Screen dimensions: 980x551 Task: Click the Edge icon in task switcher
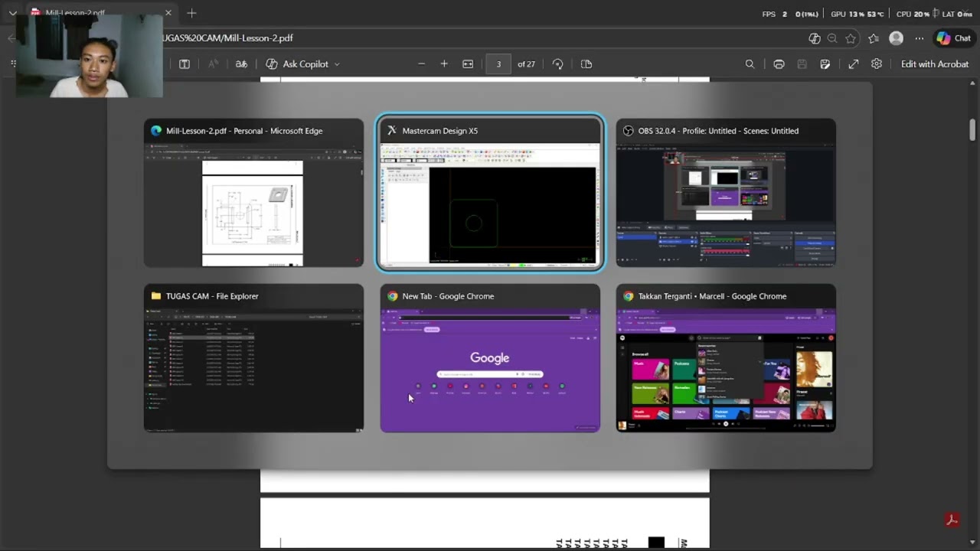click(156, 131)
